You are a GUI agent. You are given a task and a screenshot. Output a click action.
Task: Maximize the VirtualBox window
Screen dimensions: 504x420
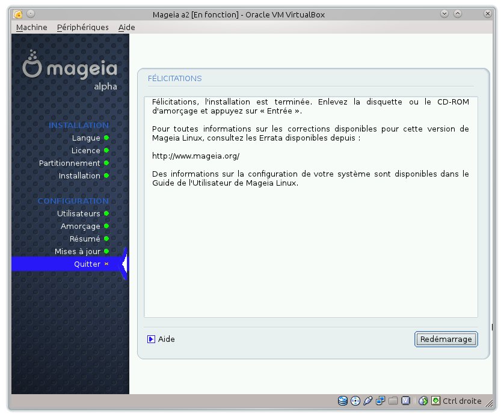point(458,14)
